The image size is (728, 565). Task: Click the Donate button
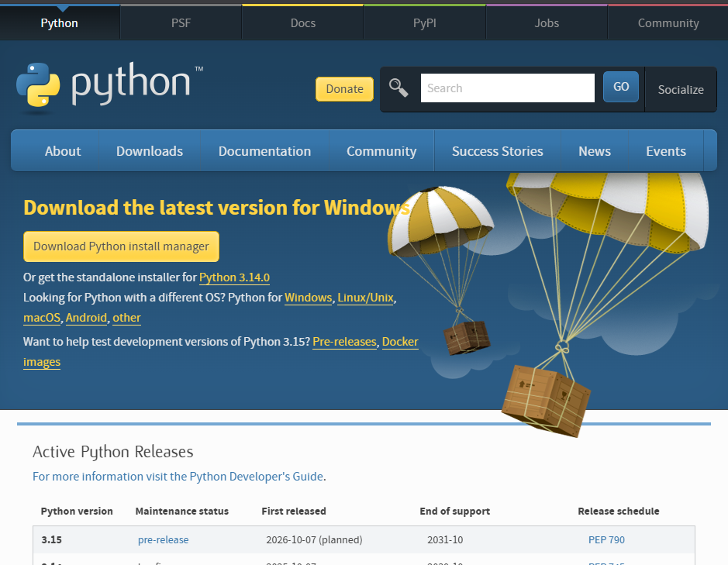pyautogui.click(x=344, y=89)
